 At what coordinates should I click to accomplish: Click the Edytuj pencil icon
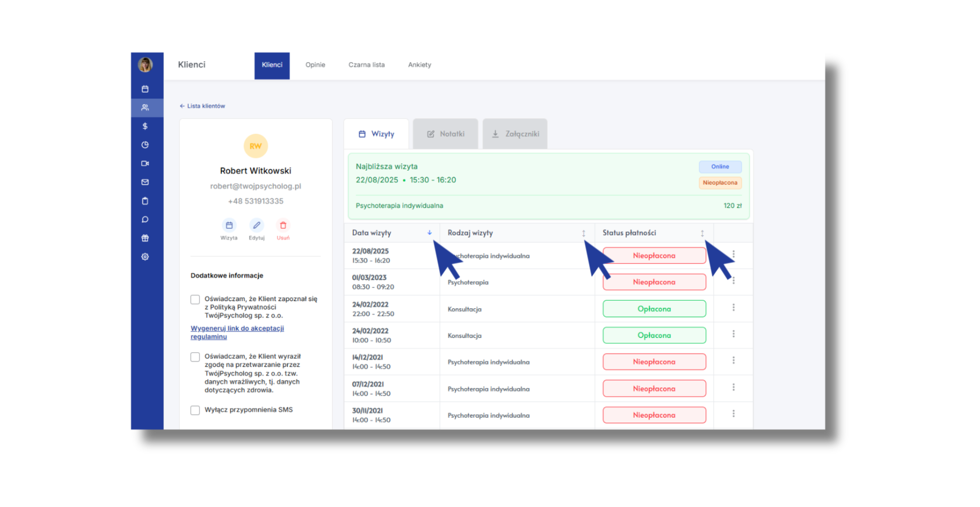[256, 225]
